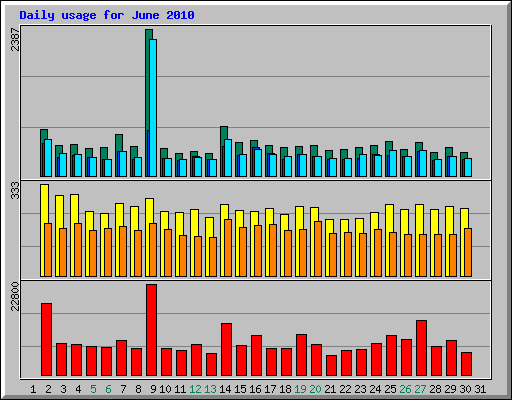Click the cyan bar for day 14
The height and width of the screenshot is (400, 512).
click(x=228, y=158)
